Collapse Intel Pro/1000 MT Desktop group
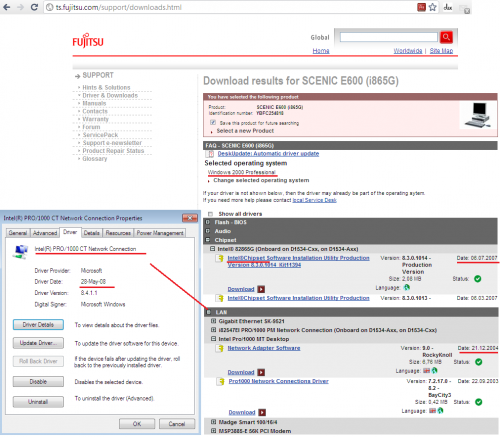500x437 pixels. pyautogui.click(x=213, y=339)
